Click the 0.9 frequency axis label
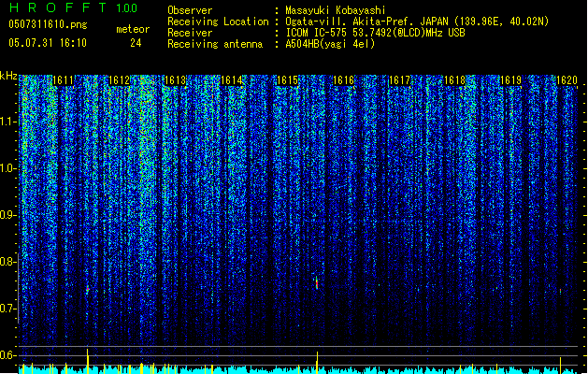588x374 pixels. point(7,215)
